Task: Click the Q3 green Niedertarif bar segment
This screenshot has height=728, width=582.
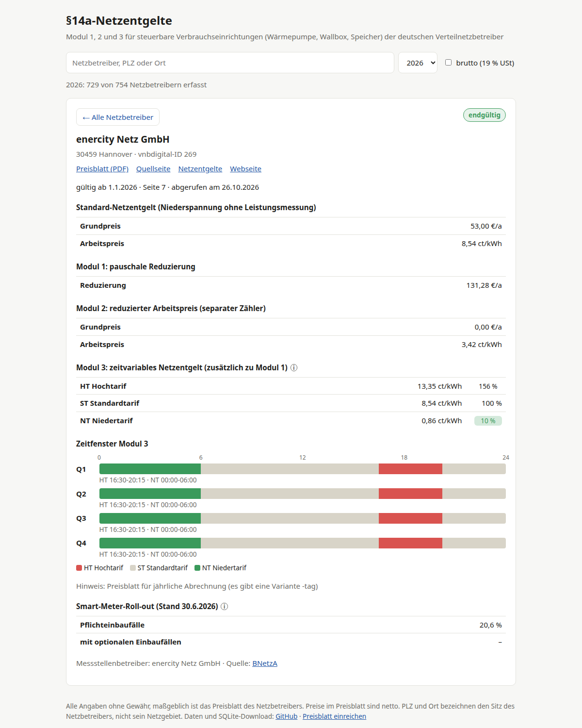Action: 150,518
